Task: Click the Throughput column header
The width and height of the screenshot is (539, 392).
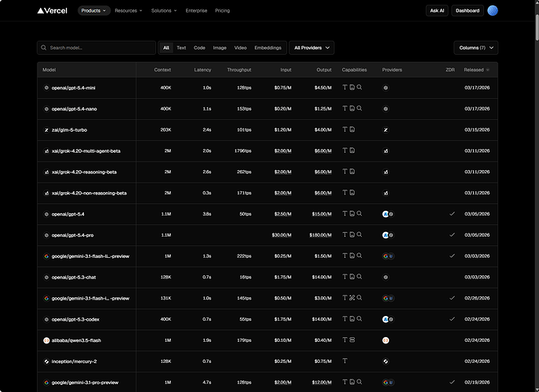Action: tap(239, 70)
